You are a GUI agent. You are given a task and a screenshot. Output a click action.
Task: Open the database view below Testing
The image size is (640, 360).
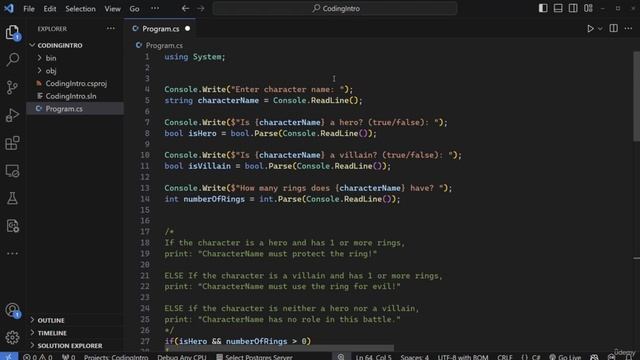[12, 226]
